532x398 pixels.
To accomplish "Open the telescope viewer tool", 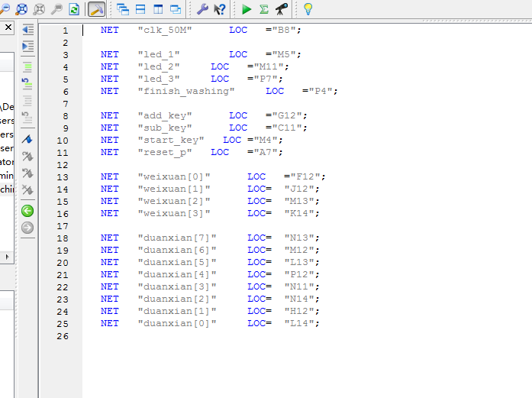I will (x=281, y=9).
